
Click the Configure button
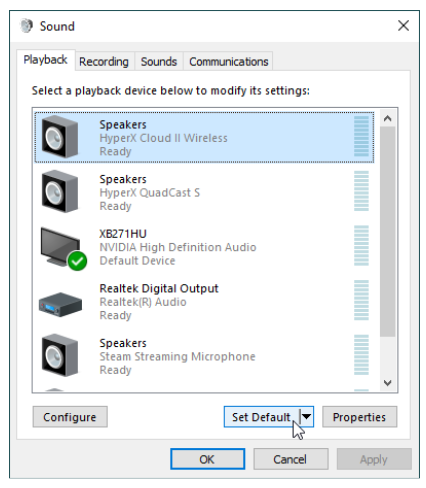click(x=70, y=417)
